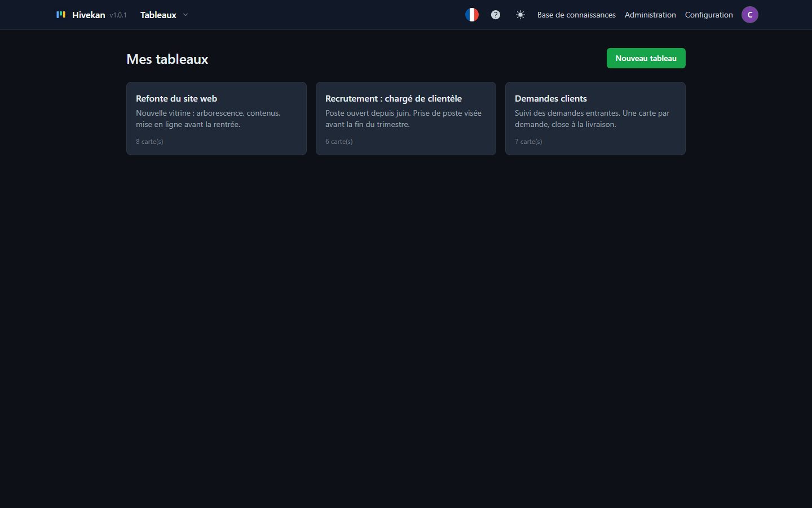Click the Tableaux navigation label
The width and height of the screenshot is (812, 508).
[158, 15]
